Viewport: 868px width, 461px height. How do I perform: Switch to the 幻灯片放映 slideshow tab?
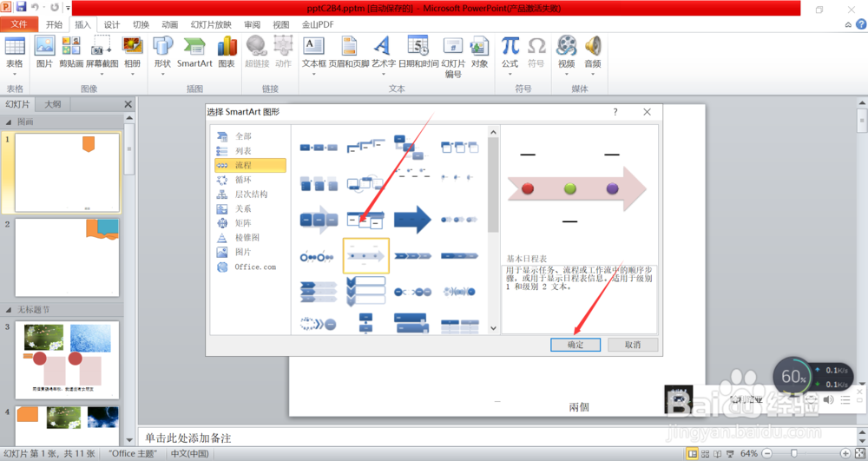pyautogui.click(x=211, y=24)
